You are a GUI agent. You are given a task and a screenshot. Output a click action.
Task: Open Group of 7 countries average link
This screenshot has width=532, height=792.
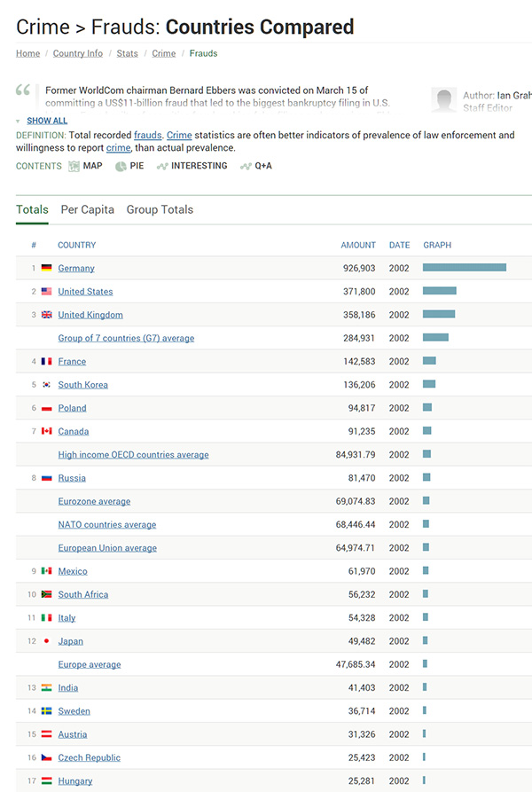[126, 338]
